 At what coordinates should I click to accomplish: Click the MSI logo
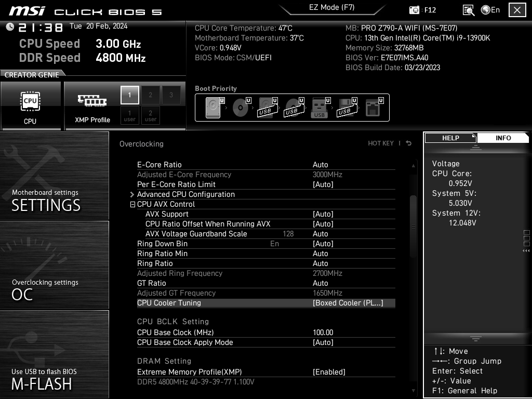(x=27, y=11)
